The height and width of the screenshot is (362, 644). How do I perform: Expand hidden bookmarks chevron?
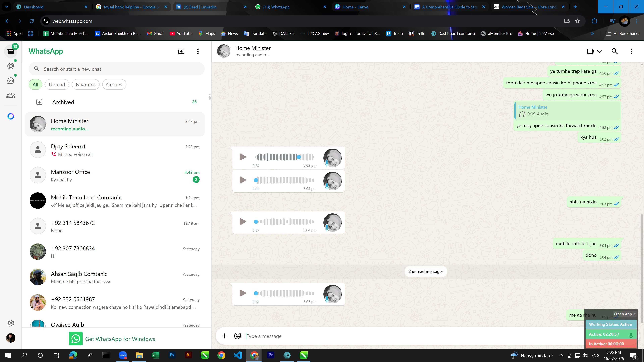click(x=592, y=34)
